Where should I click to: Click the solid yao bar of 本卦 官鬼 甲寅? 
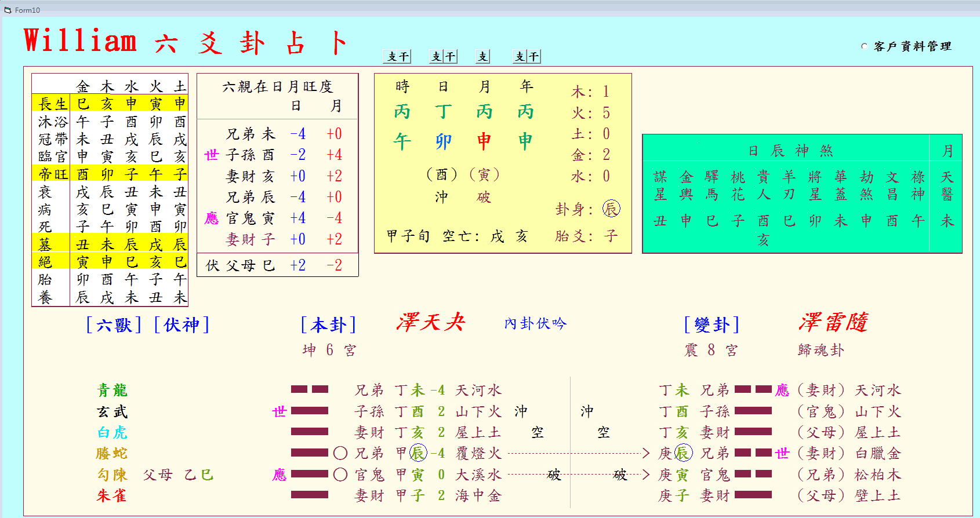pyautogui.click(x=310, y=474)
